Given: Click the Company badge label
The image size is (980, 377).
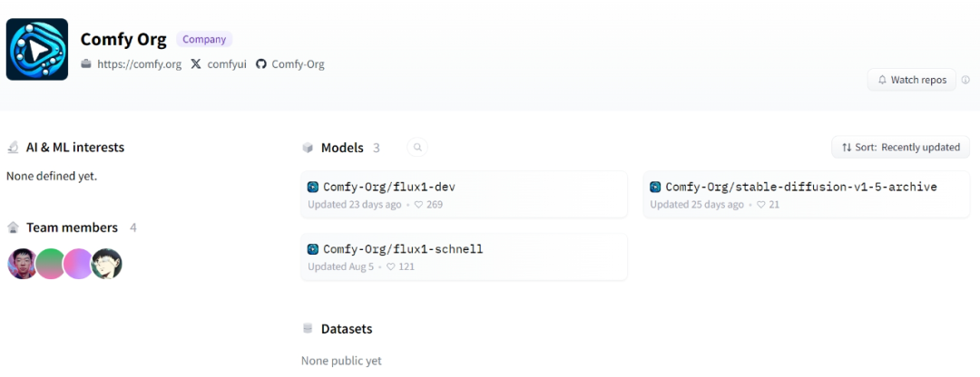Looking at the screenshot, I should (x=204, y=39).
